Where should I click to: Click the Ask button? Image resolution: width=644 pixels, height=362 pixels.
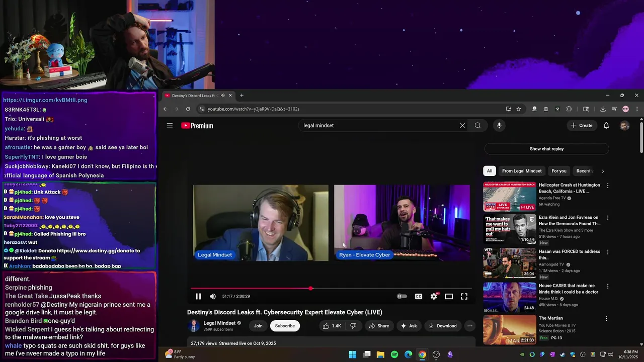point(409,326)
